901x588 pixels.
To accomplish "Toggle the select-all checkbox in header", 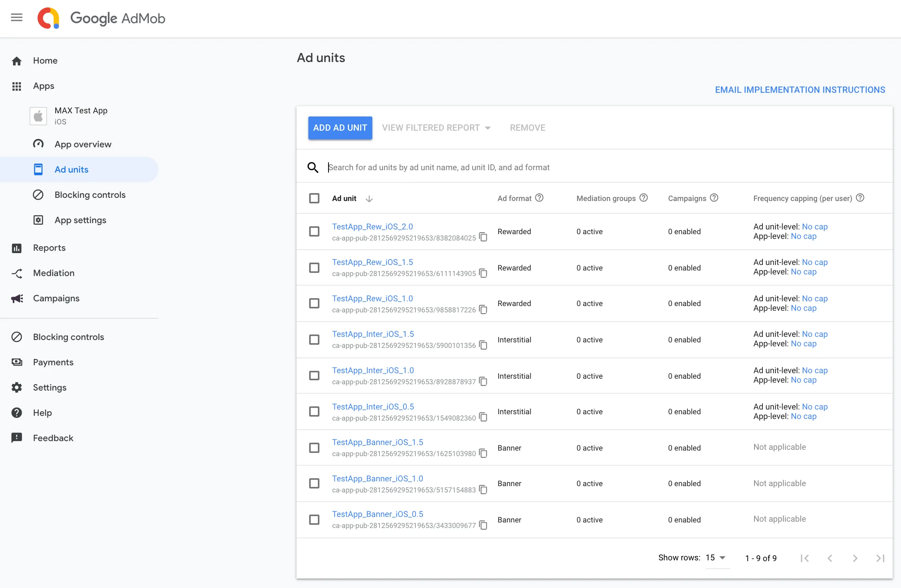I will (x=314, y=198).
